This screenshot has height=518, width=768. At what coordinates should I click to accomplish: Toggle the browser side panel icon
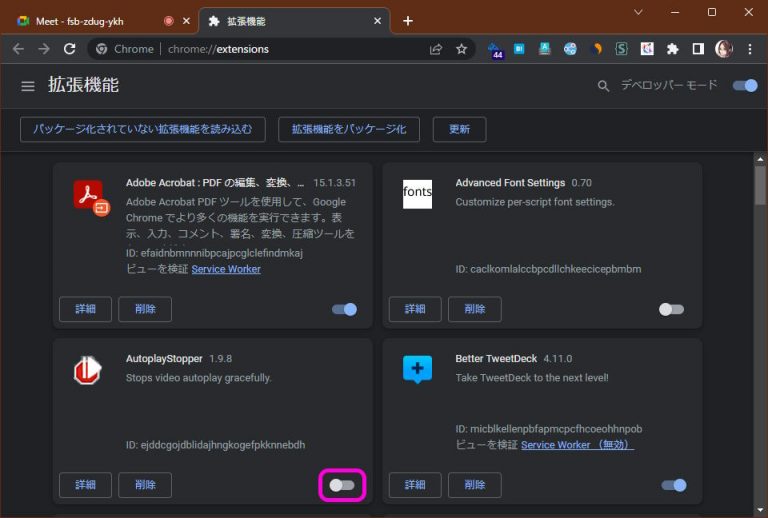698,48
